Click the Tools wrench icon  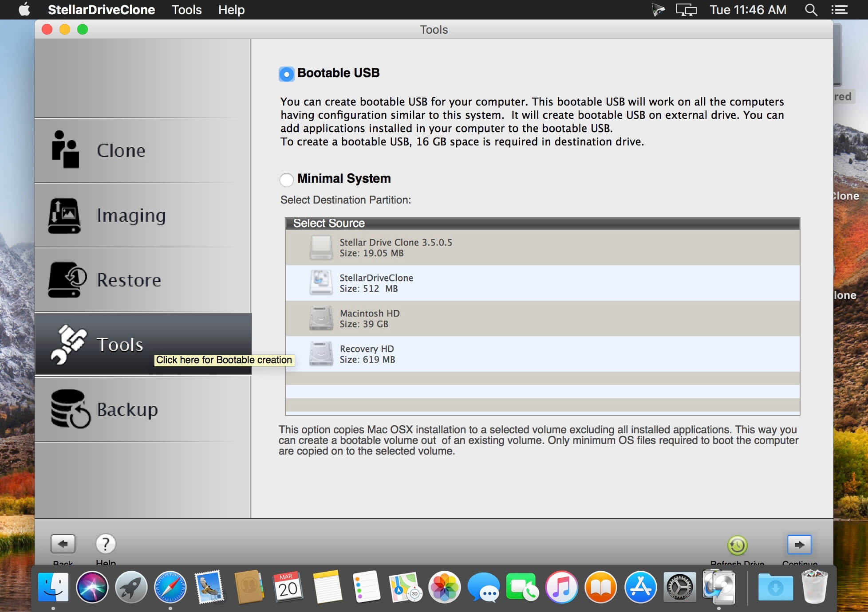click(x=68, y=344)
